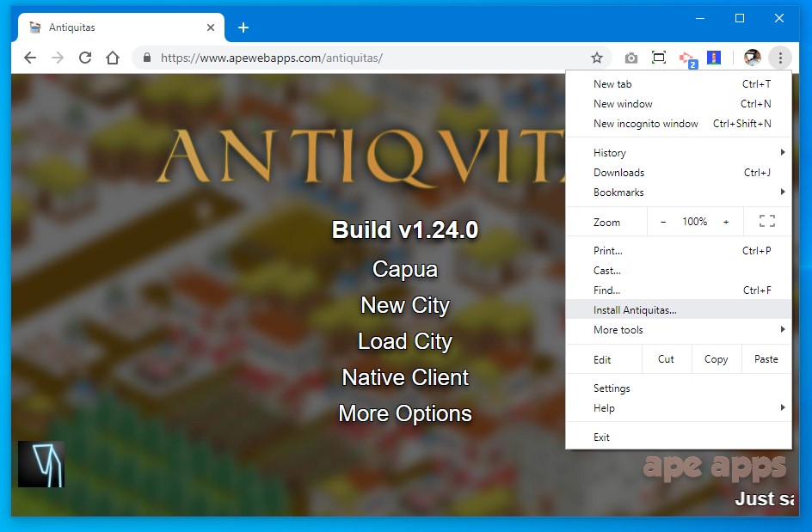Reload the Antiquitas page

[85, 58]
